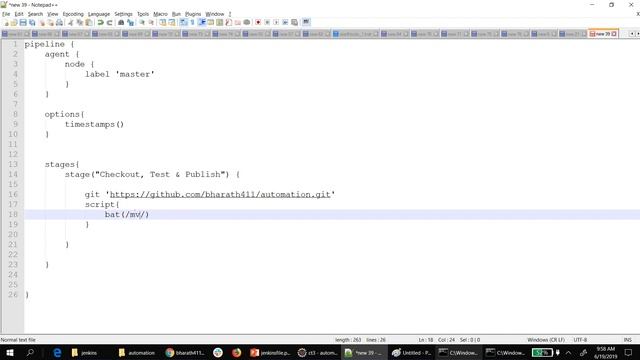640x360 pixels.
Task: Open the jenkinsfile PowerPoint taskbar item
Action: click(270, 353)
